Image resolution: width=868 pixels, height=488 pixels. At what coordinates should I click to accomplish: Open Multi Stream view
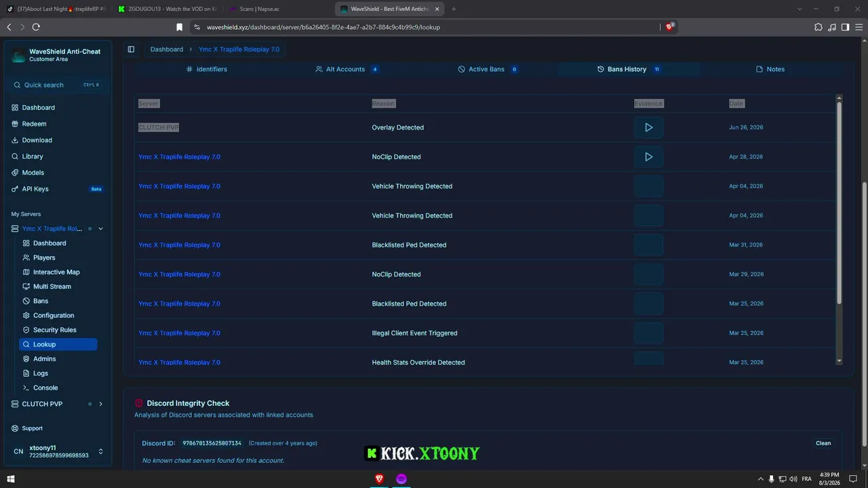click(52, 287)
